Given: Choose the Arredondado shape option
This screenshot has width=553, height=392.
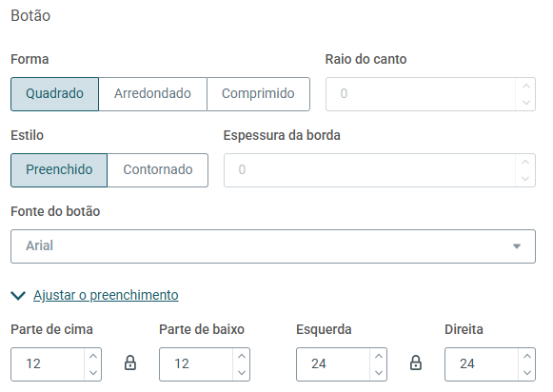Looking at the screenshot, I should (x=152, y=94).
